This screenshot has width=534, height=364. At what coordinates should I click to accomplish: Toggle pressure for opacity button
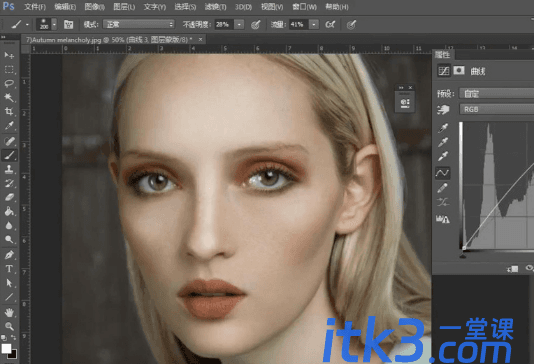[x=255, y=25]
